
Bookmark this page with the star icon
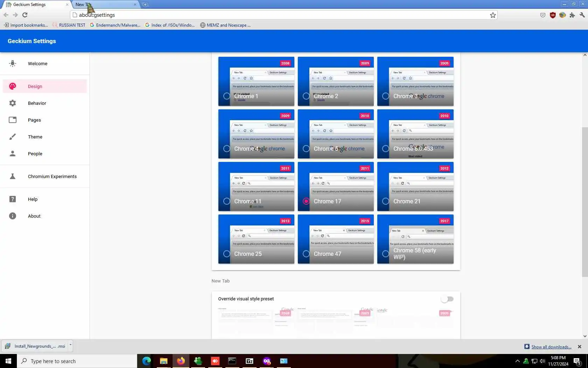coord(493,15)
